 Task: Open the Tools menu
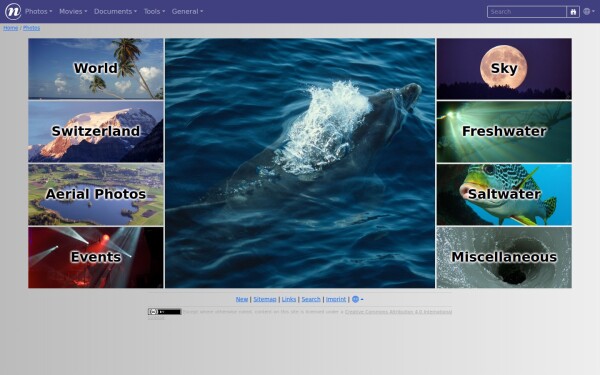(x=155, y=11)
